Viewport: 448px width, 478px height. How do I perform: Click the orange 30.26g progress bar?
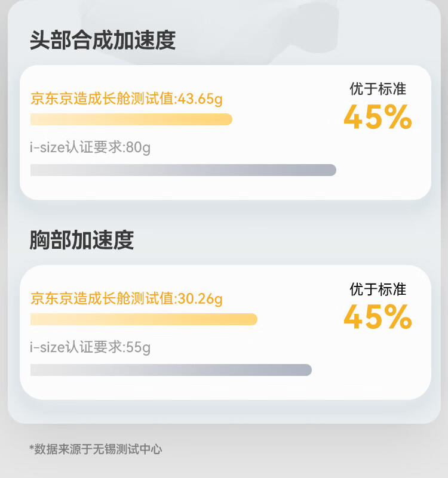click(143, 319)
